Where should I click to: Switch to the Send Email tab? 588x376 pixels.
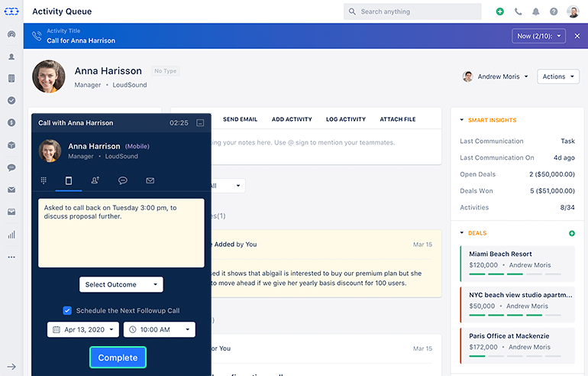240,119
